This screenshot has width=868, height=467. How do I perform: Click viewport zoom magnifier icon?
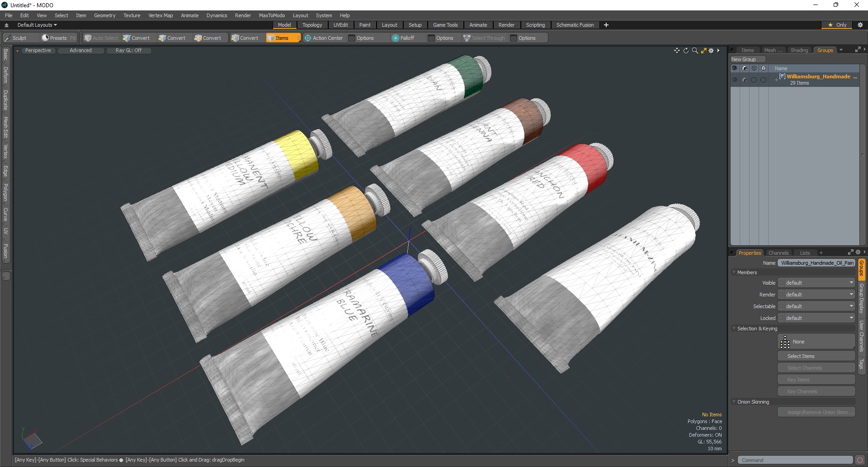pos(695,51)
